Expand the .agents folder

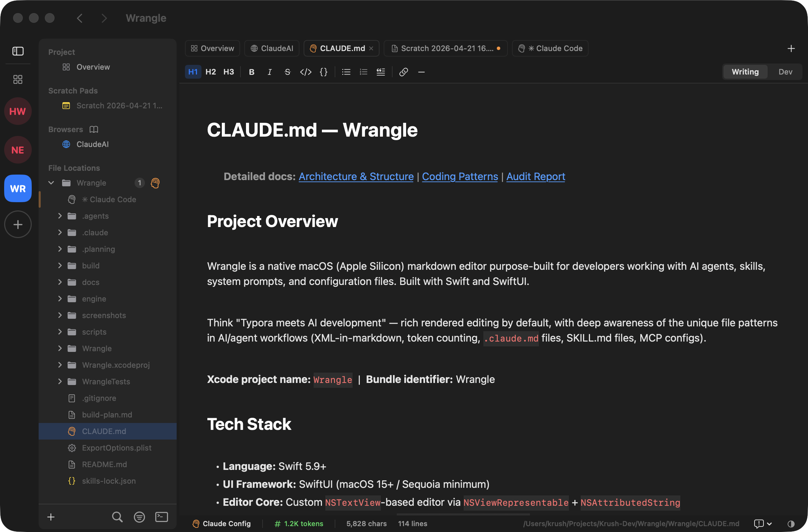coord(60,216)
